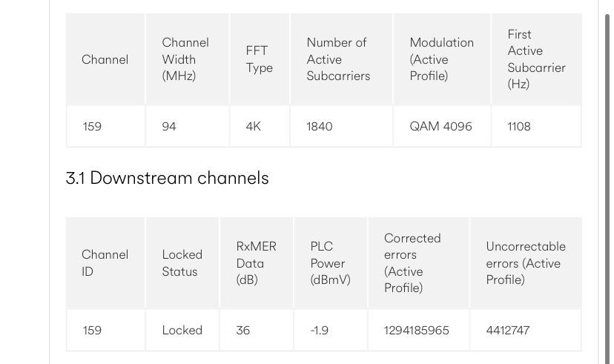Click the Channel Width (MHz) column header
This screenshot has height=364, width=614.
tap(185, 59)
